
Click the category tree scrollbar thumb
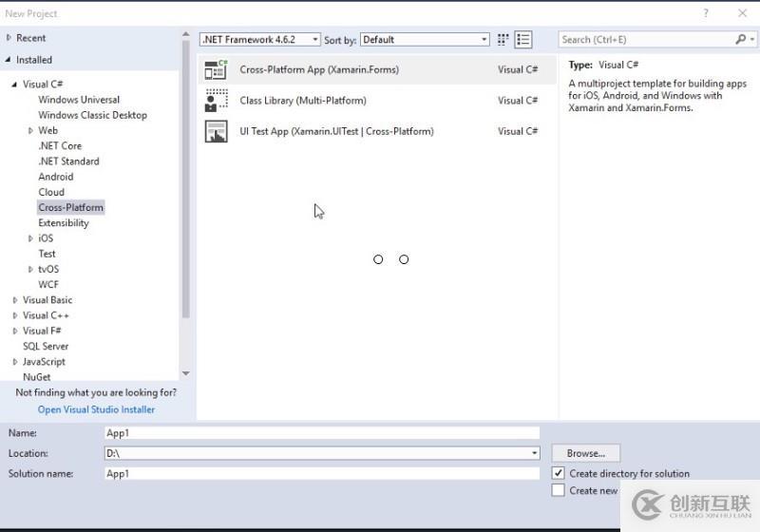pos(185,180)
